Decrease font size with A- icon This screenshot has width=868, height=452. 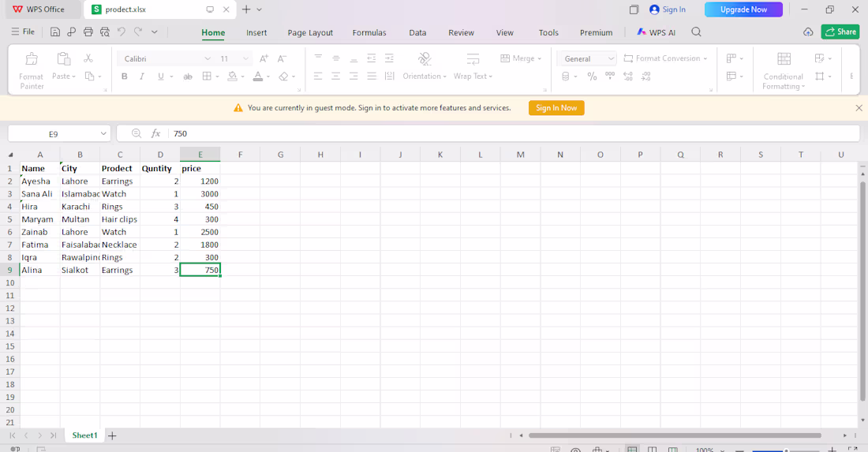[x=282, y=58]
